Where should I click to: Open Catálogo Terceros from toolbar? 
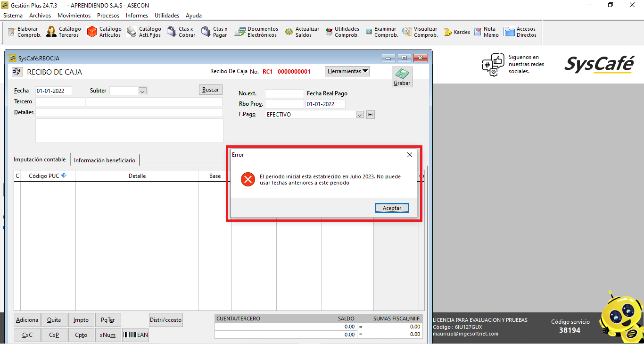51,32
